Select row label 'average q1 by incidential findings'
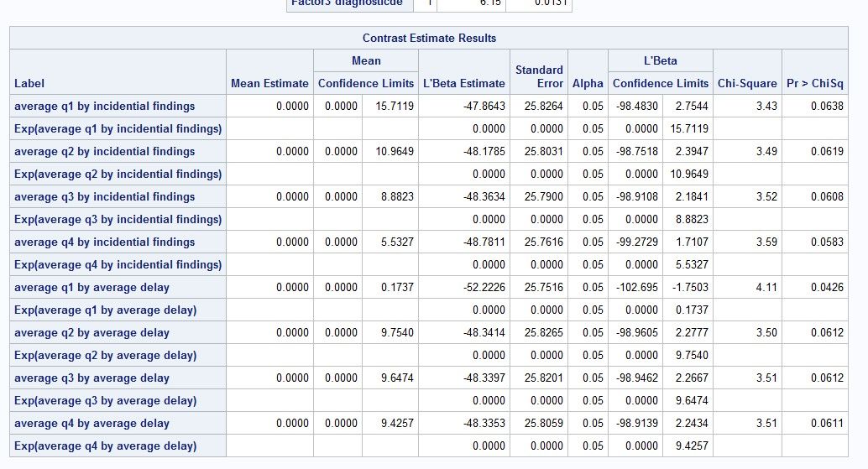 click(x=105, y=106)
